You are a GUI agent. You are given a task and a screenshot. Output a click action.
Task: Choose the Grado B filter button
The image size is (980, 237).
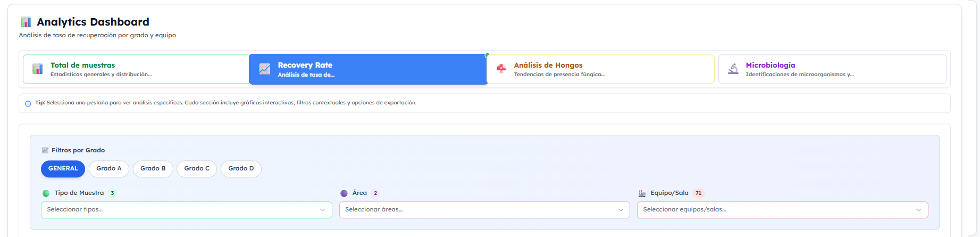point(153,169)
